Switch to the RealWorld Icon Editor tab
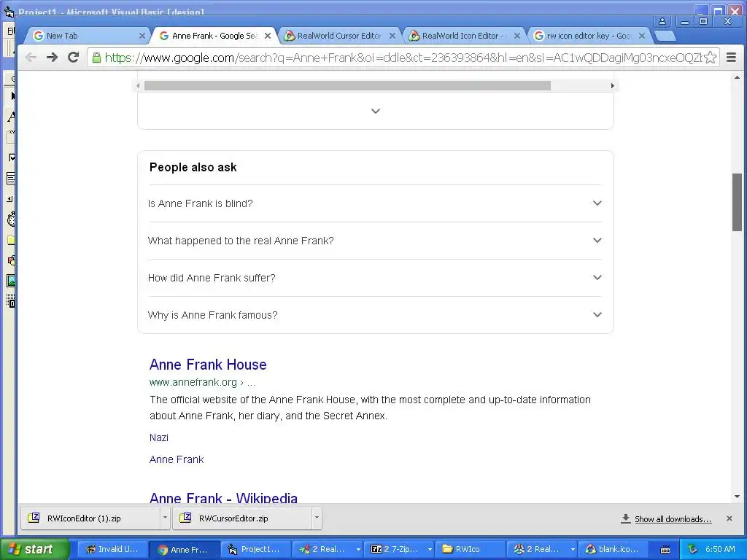Viewport: 747px width, 560px height. tap(463, 36)
